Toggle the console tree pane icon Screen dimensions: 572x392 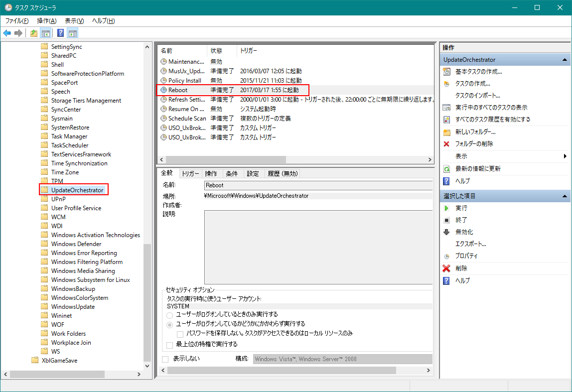[x=46, y=33]
